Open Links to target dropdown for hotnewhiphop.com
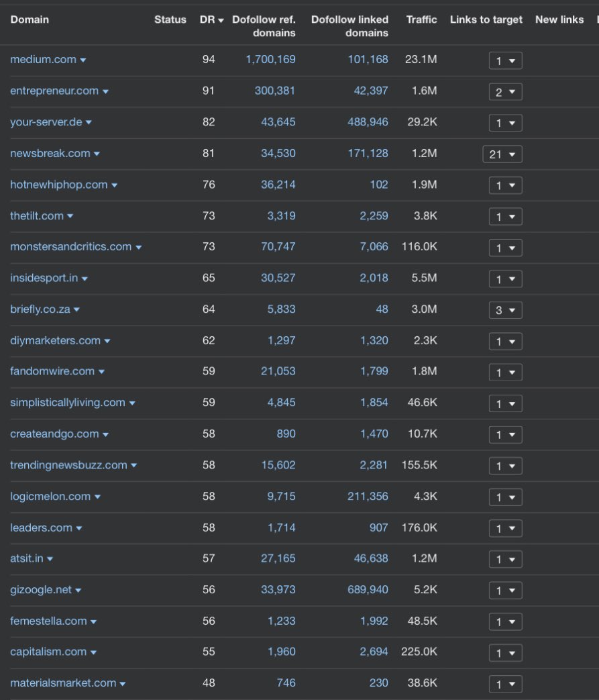The height and width of the screenshot is (700, 599). [506, 185]
